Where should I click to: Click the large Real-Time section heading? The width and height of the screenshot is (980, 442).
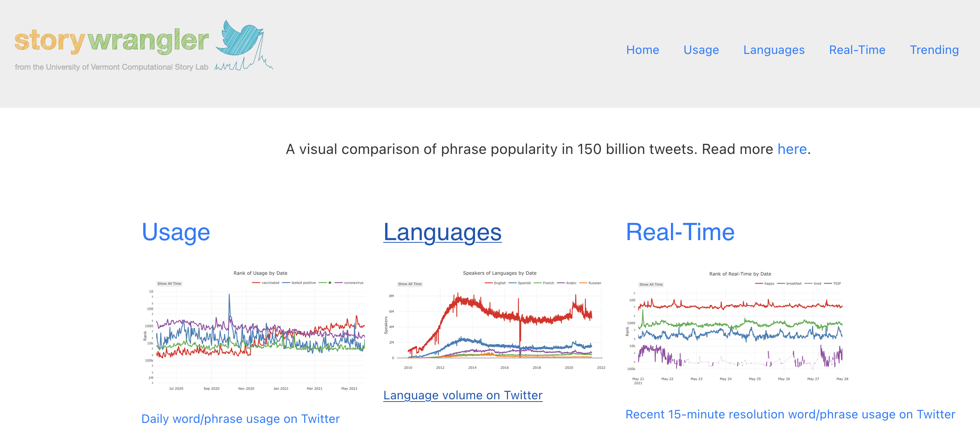point(680,232)
